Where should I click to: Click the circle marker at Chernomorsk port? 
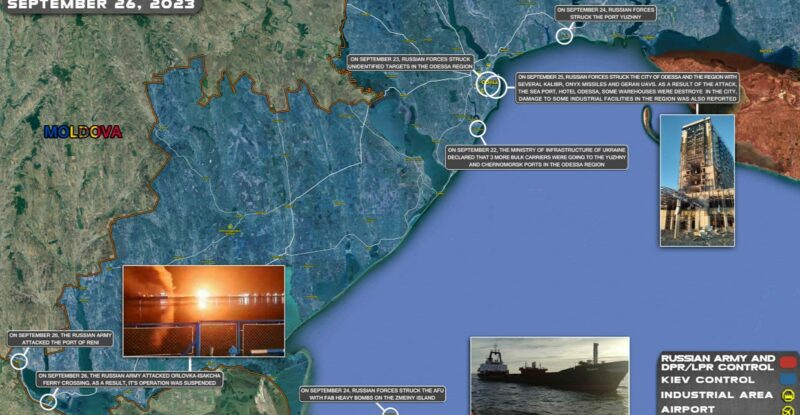pyautogui.click(x=478, y=128)
